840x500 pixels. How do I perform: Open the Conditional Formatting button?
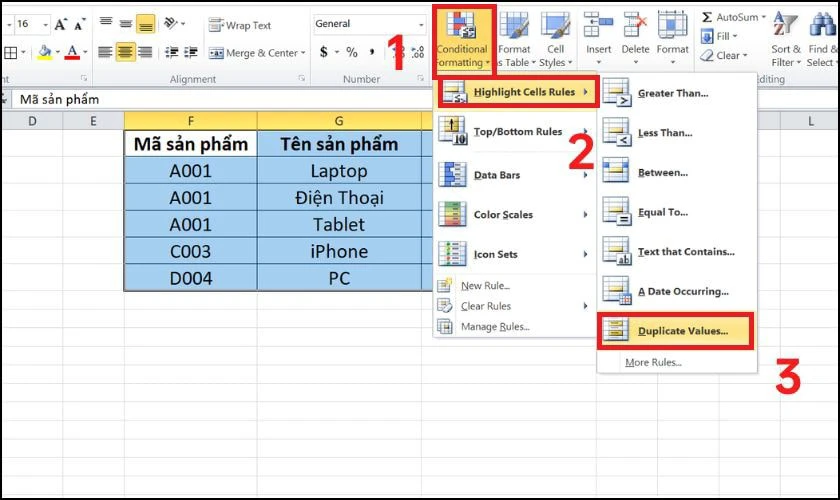click(463, 40)
